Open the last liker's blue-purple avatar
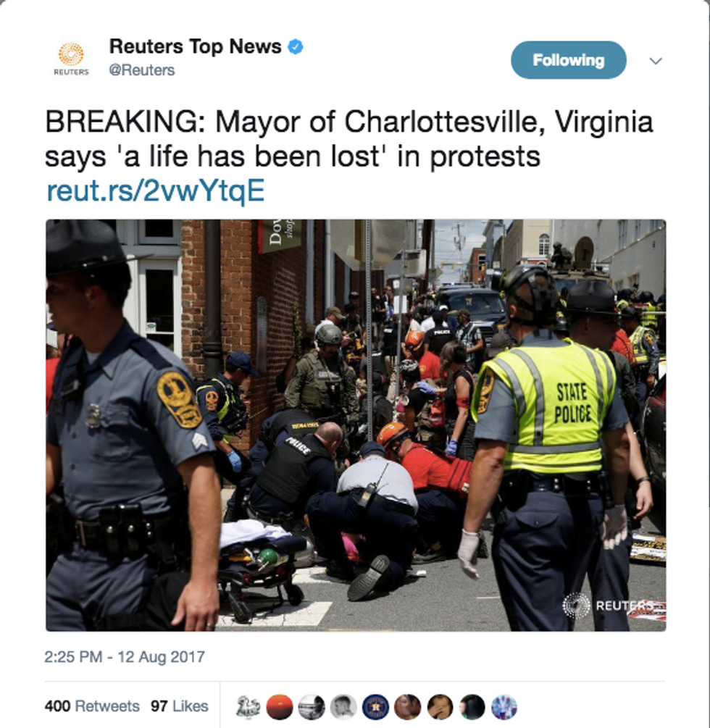Viewport: 710px width, 728px height. point(504,707)
